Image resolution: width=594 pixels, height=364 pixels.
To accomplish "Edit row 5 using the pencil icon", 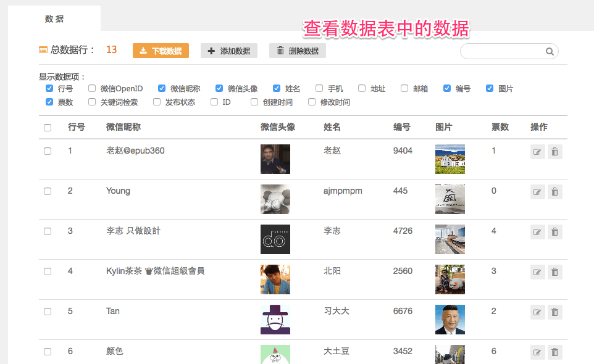I will 537,312.
